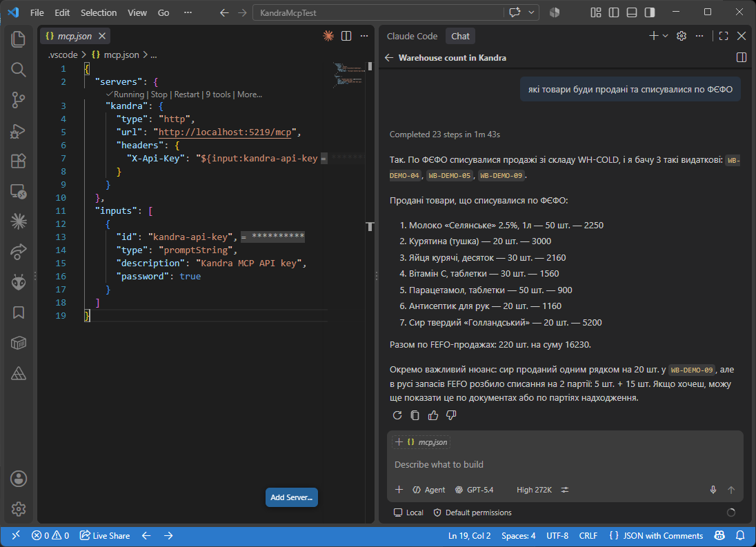Screen dimensions: 756x547
Task: Open the View menu
Action: coord(137,12)
